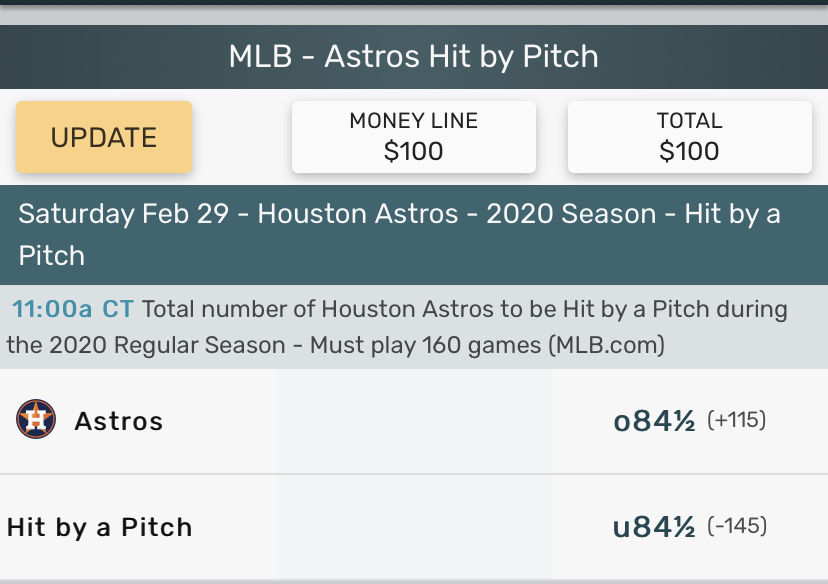Open the TOTAL $100 amount box
The height and width of the screenshot is (584, 828).
click(x=690, y=137)
